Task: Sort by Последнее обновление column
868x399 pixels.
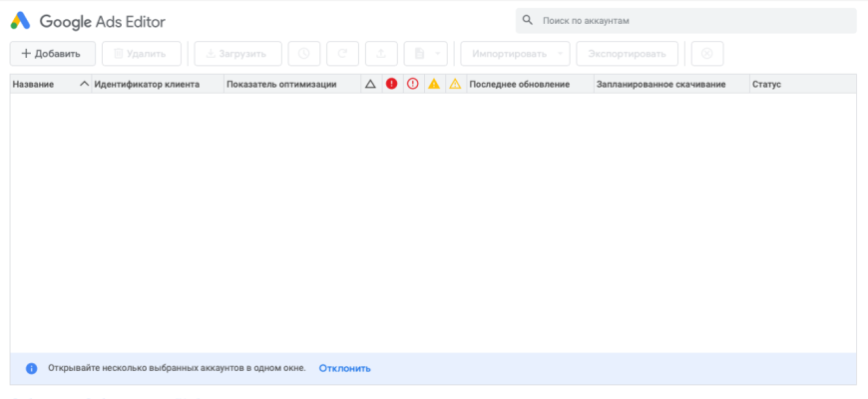Action: click(520, 85)
